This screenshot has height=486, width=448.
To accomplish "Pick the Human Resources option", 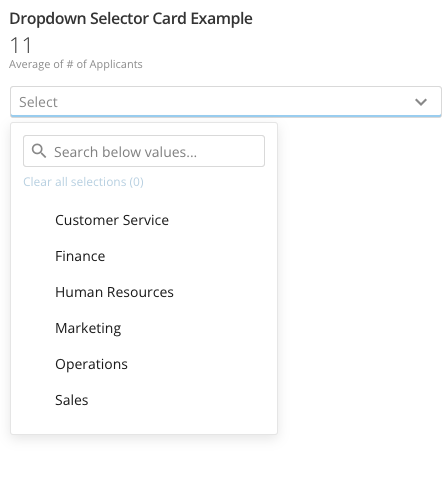I will click(114, 292).
